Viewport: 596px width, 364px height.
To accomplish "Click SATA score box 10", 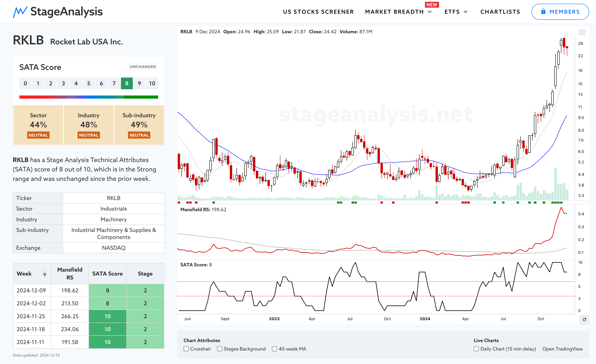I will tap(152, 83).
